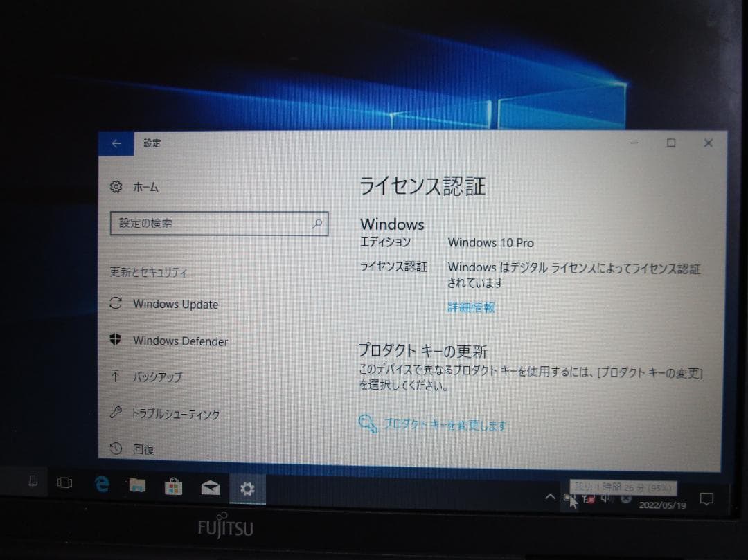Viewport: 748px width, 560px height.
Task: Click the ホーム gear icon
Action: pos(116,186)
